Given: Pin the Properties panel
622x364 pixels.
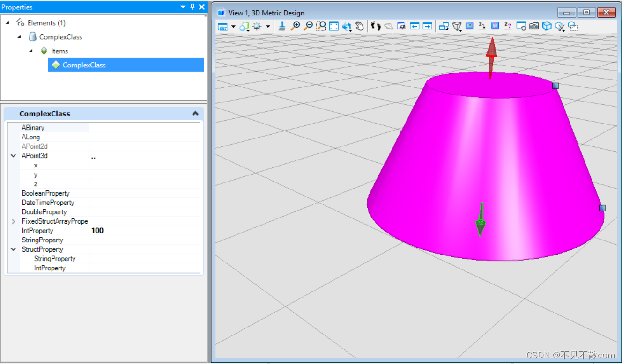Looking at the screenshot, I should coord(193,7).
